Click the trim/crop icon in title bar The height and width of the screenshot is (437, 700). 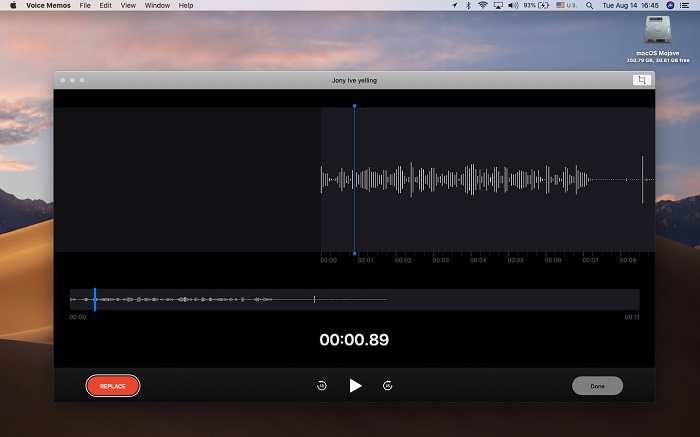641,80
